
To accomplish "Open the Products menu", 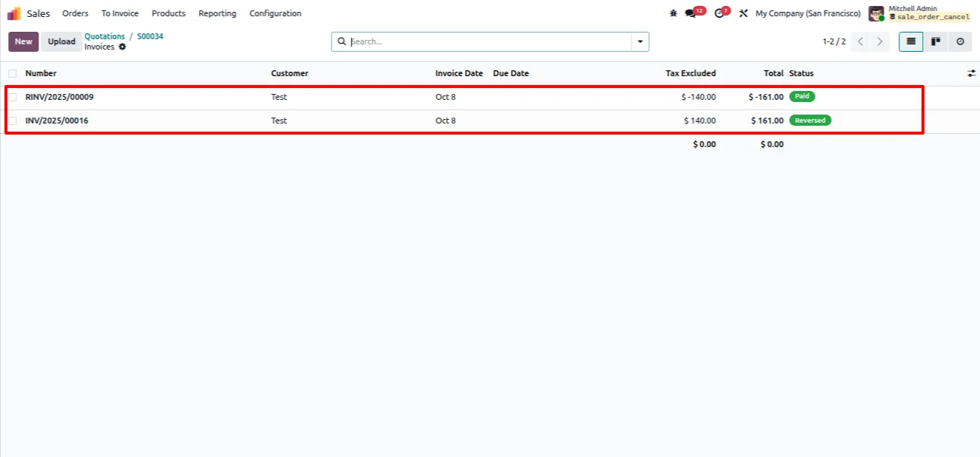I will pyautogui.click(x=169, y=13).
